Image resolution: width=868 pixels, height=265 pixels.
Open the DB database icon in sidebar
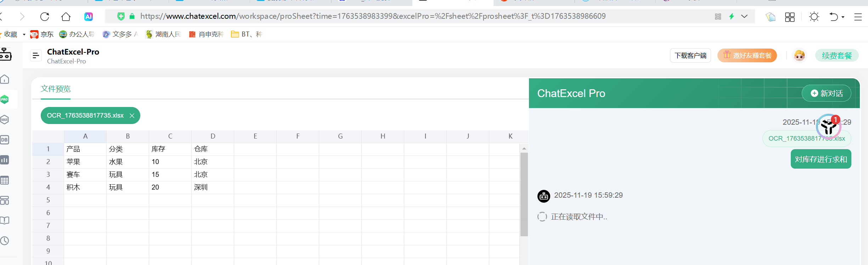point(5,140)
